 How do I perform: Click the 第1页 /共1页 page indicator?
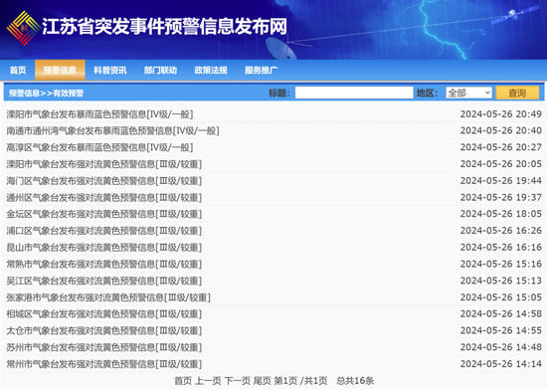300,381
